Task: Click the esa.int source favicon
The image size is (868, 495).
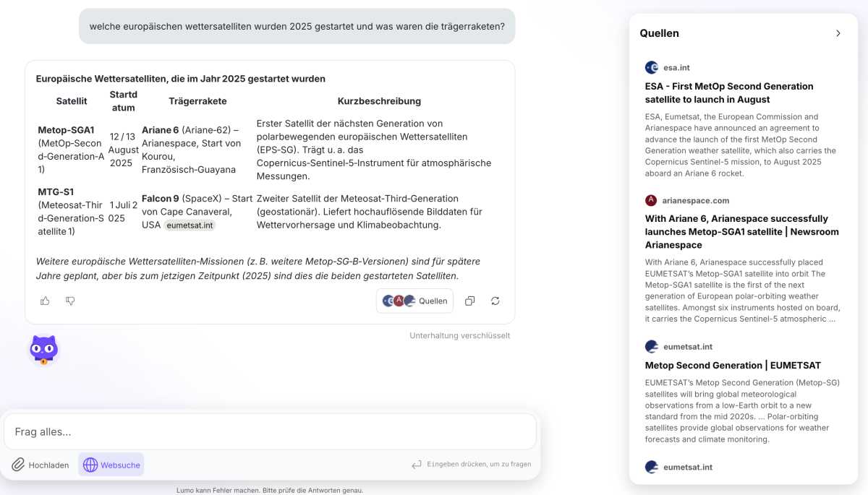Action: coord(652,67)
